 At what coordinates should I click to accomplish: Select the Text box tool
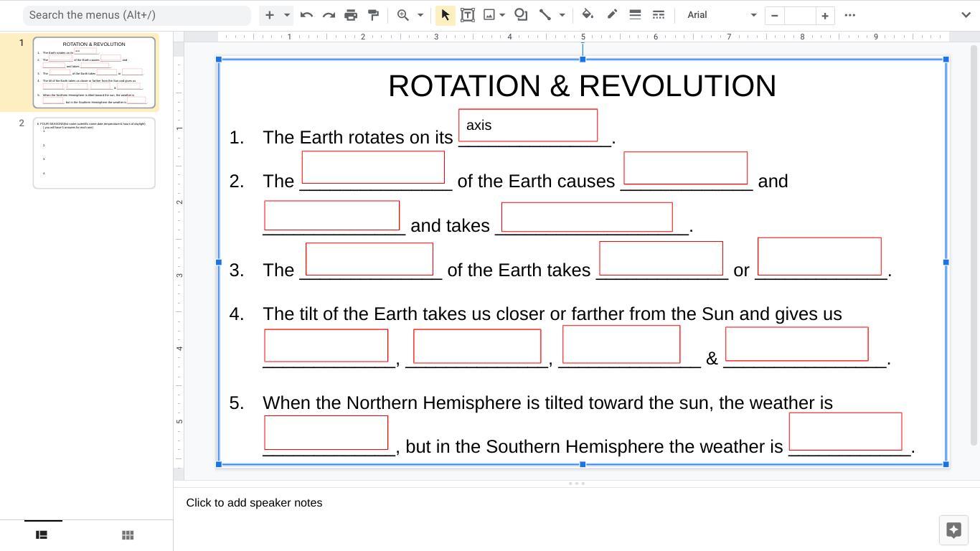tap(467, 15)
